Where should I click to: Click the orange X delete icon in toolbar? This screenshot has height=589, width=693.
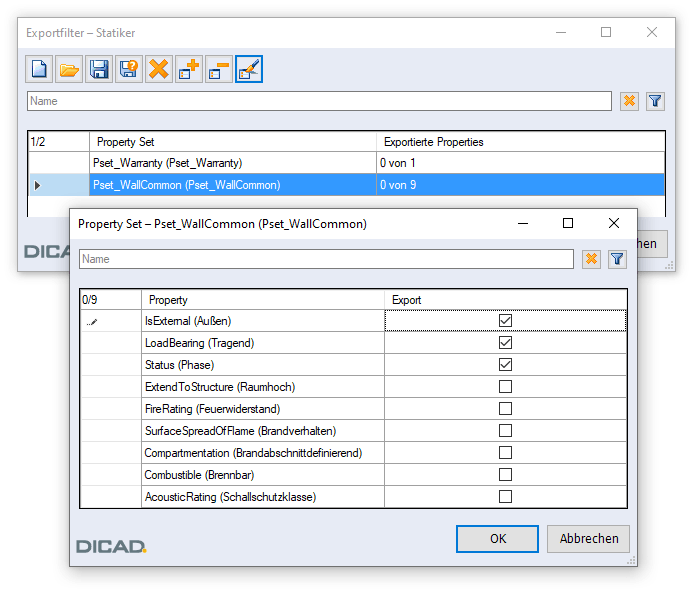click(159, 69)
